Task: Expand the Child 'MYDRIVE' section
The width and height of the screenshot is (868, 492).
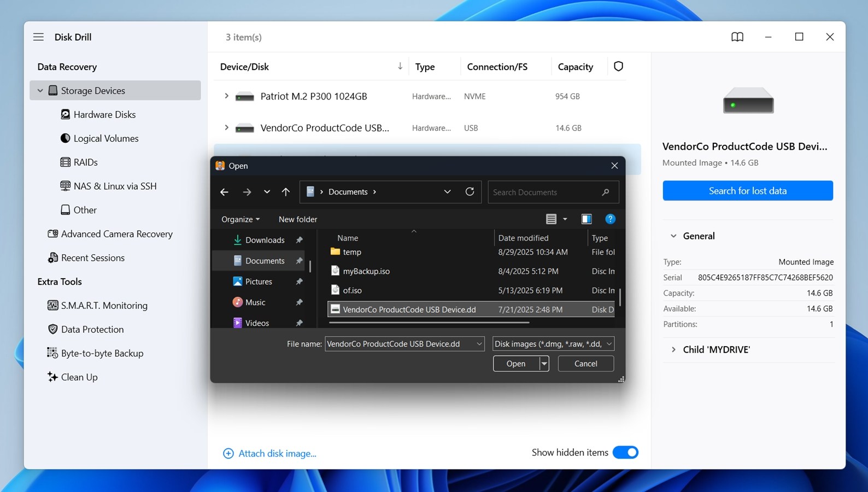Action: coord(673,350)
